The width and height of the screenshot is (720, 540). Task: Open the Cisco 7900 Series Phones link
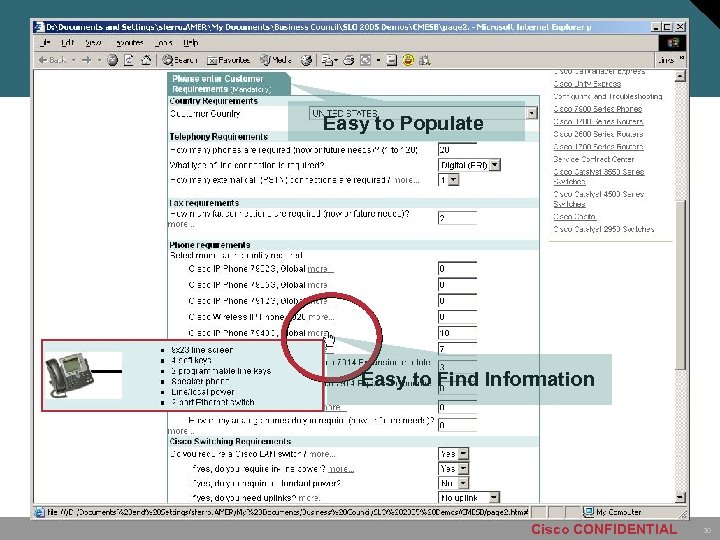[598, 109]
